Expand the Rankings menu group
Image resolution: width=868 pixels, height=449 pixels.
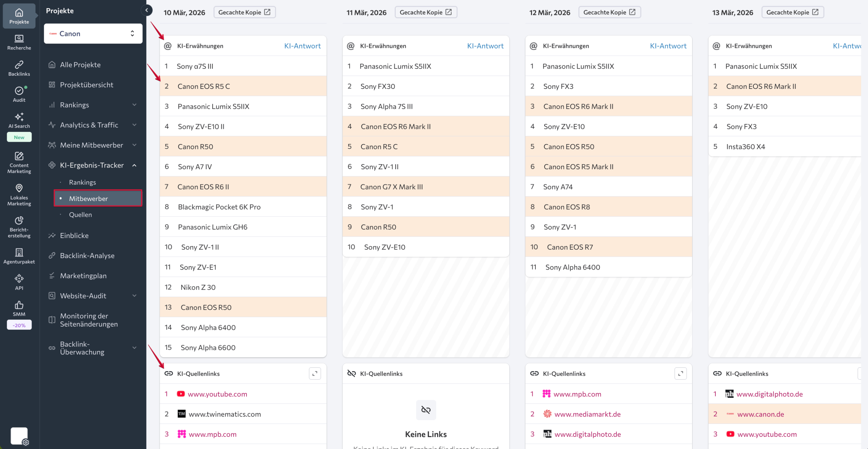[x=135, y=105]
